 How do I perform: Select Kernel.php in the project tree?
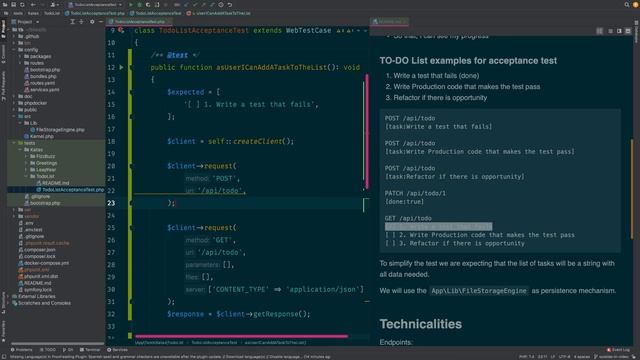[x=39, y=136]
